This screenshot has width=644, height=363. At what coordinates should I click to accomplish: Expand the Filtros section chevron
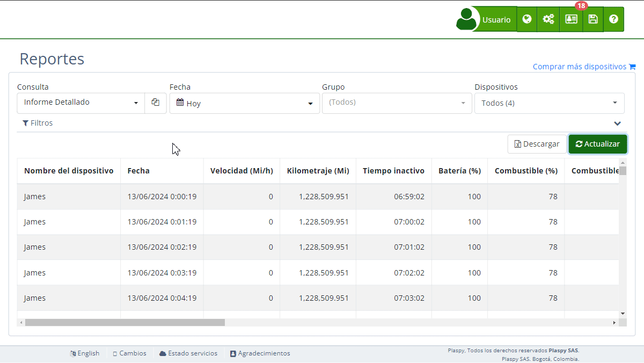[617, 124]
